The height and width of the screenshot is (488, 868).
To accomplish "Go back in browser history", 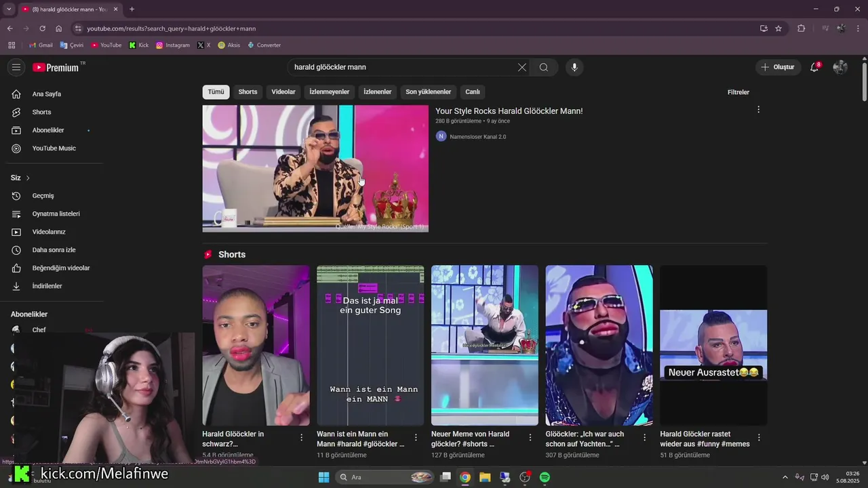I will (9, 28).
